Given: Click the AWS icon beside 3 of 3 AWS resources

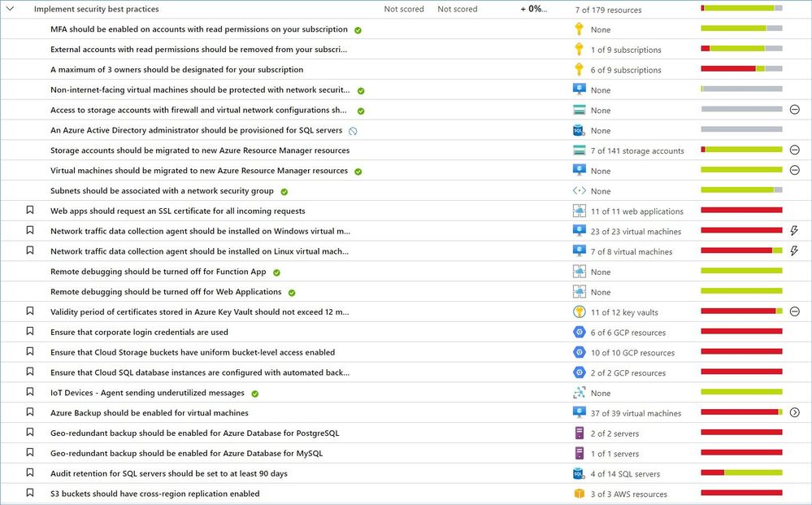Looking at the screenshot, I should (x=579, y=494).
